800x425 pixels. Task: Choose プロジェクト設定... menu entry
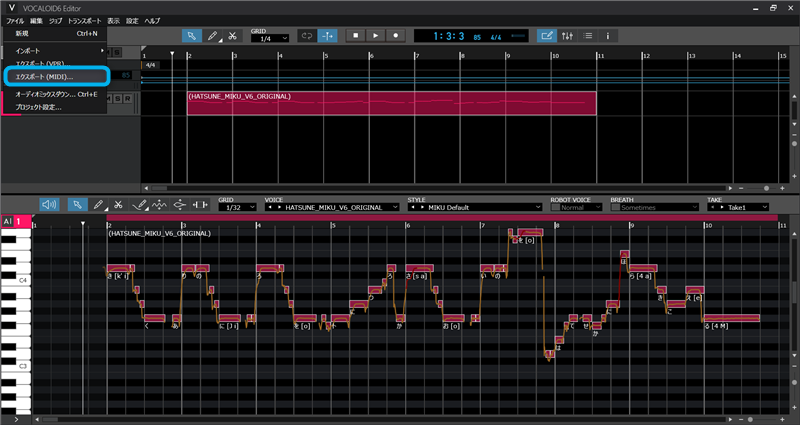(x=55, y=107)
